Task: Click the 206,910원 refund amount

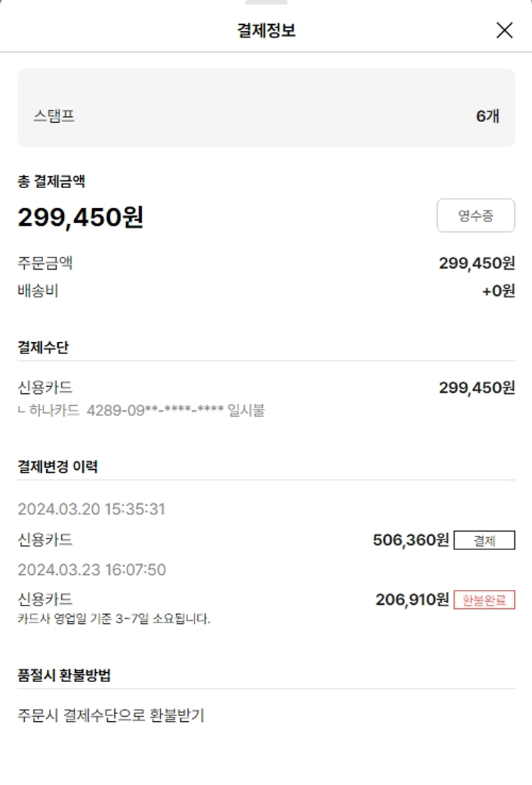Action: [412, 600]
